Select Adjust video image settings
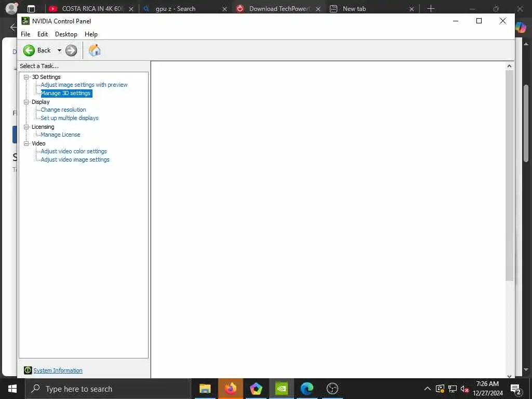The width and height of the screenshot is (532, 399). tap(75, 159)
